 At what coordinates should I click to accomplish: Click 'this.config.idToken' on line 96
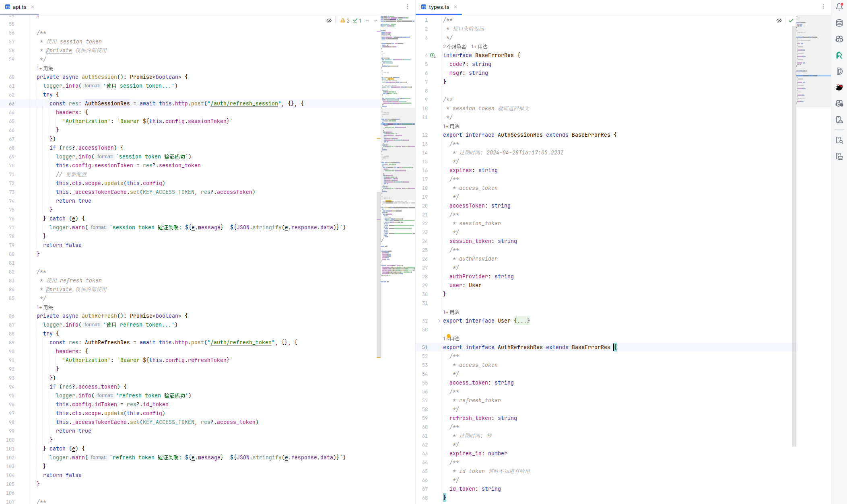(87, 404)
